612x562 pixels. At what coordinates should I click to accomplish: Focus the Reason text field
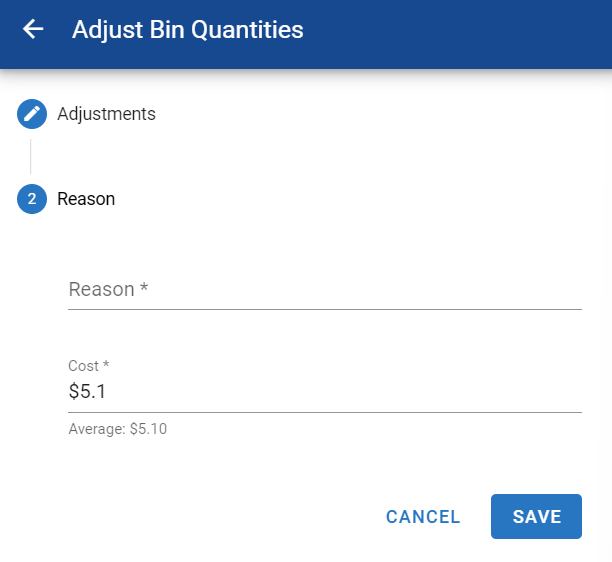point(324,290)
